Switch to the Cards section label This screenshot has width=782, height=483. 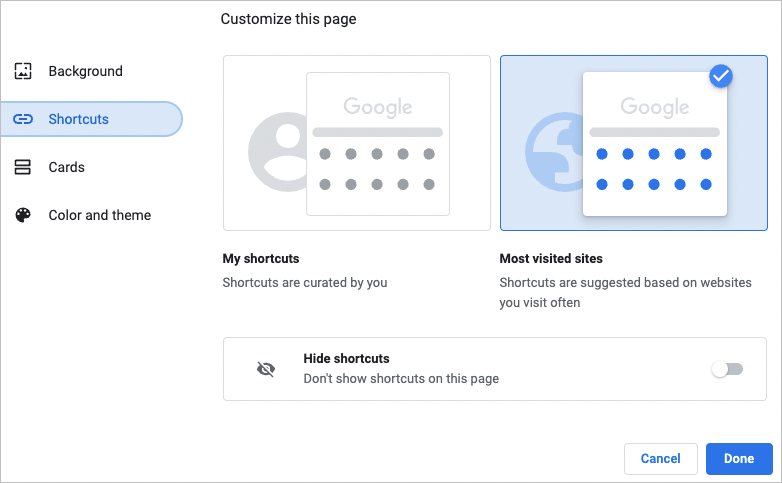67,168
